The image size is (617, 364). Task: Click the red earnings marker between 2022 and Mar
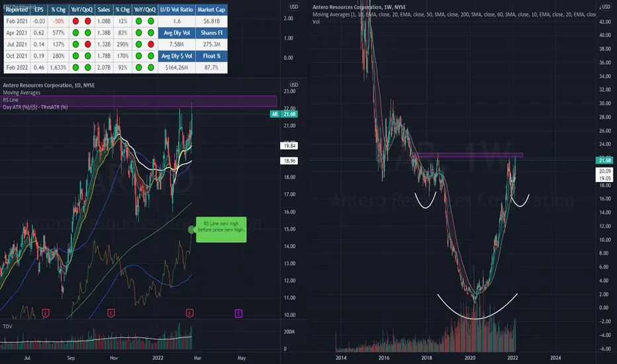189,313
